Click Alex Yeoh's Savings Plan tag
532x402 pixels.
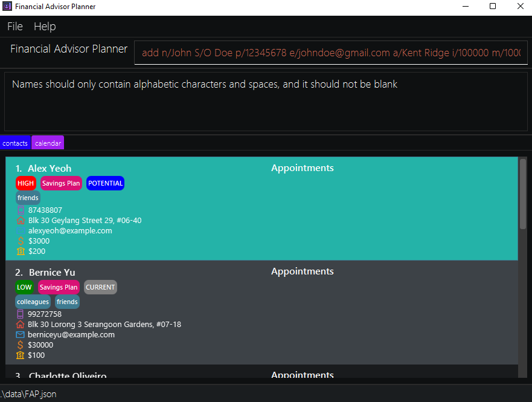click(61, 183)
